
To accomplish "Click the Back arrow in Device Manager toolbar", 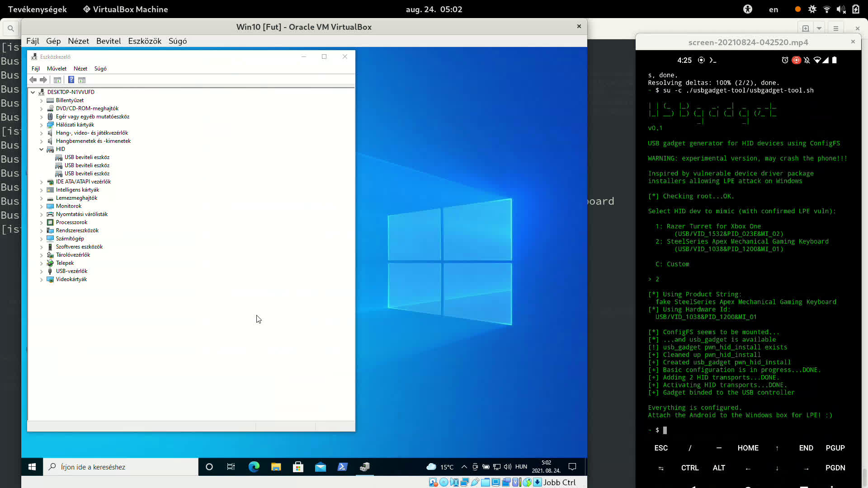I will (x=33, y=80).
